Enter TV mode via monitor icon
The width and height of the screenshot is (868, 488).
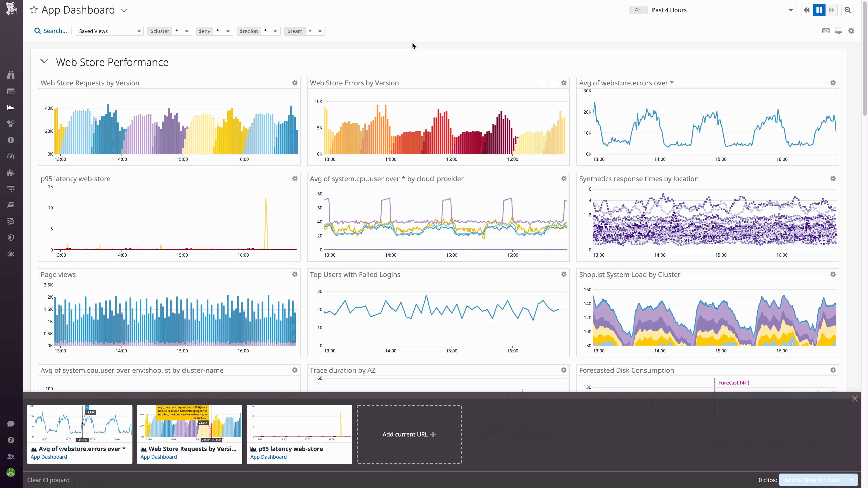pos(838,31)
